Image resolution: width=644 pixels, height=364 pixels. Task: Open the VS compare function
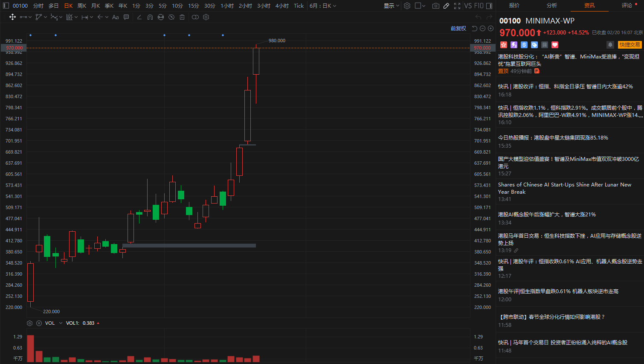pos(468,6)
